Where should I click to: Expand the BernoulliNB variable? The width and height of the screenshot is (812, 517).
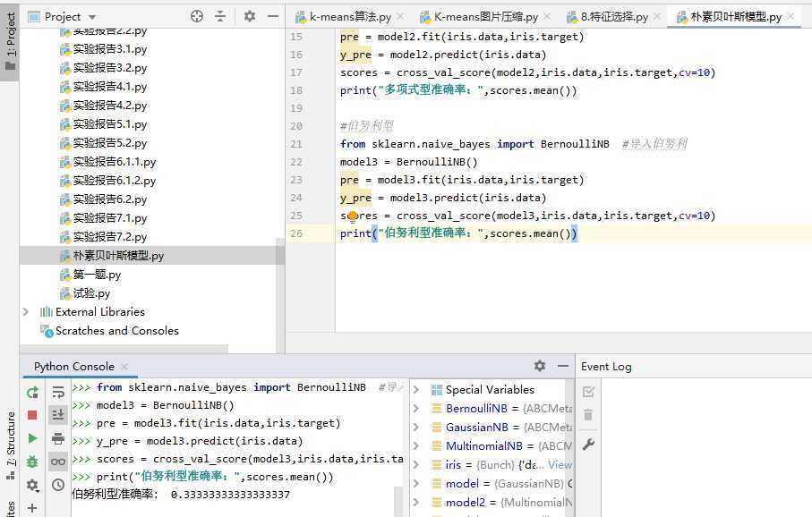416,408
